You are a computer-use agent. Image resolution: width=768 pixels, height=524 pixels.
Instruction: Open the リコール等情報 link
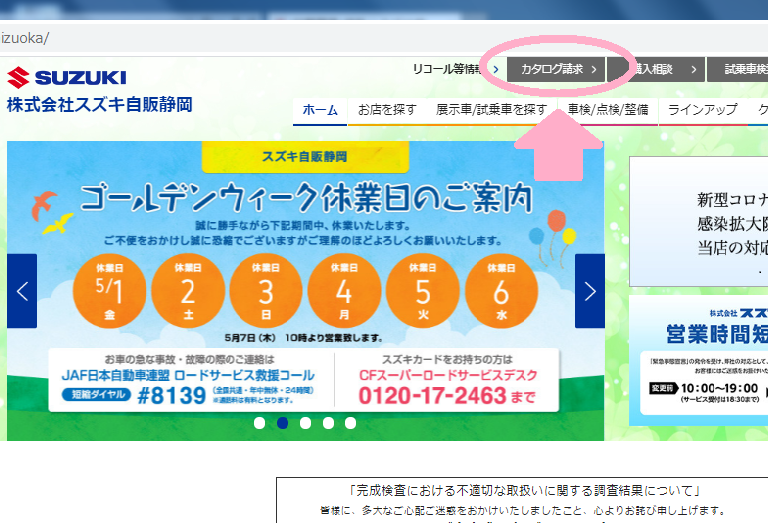456,69
